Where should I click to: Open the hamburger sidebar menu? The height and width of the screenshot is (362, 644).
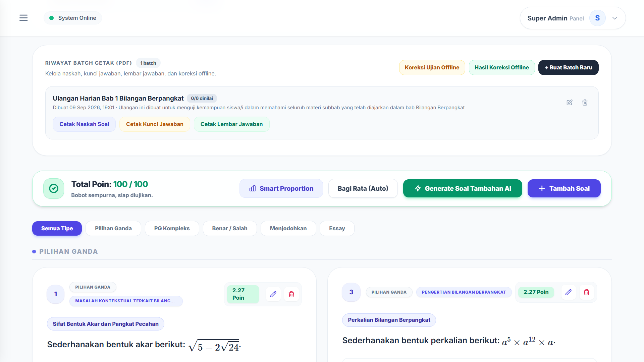[23, 18]
